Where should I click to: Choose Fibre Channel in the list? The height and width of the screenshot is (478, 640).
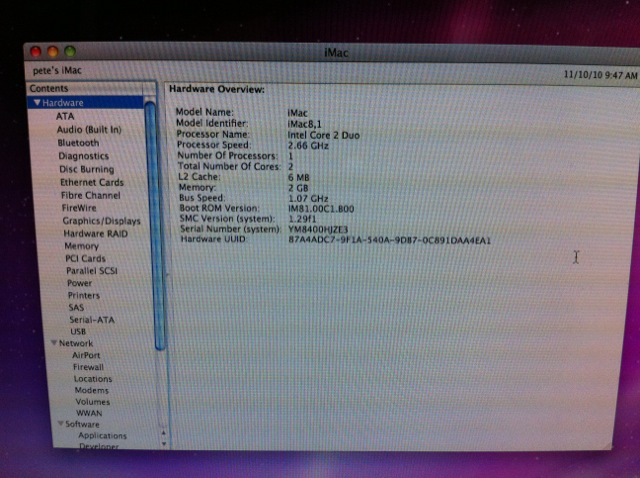91,196
